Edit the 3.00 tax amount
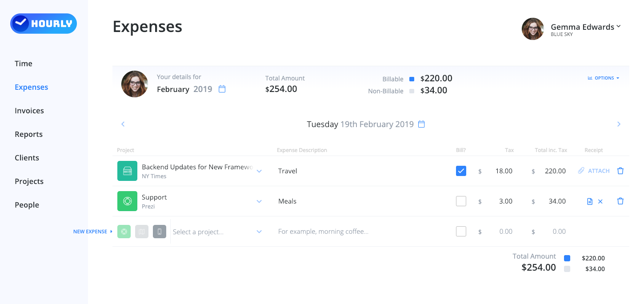 [x=506, y=201]
